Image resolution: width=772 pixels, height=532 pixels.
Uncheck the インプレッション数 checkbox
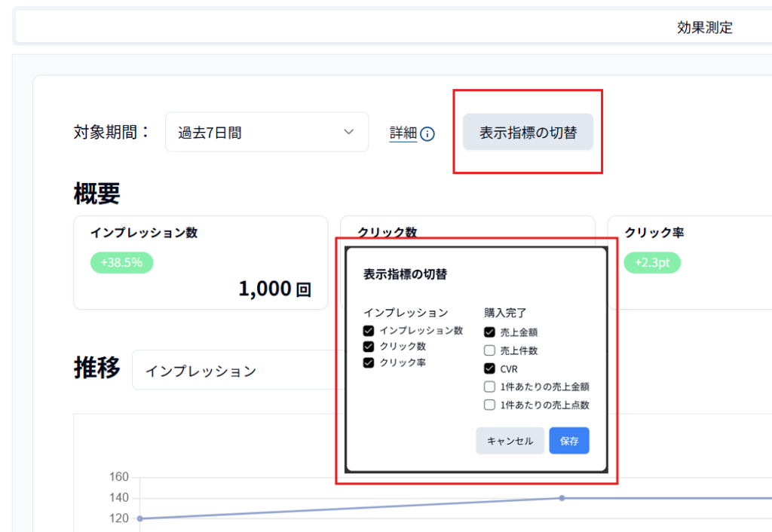(369, 331)
